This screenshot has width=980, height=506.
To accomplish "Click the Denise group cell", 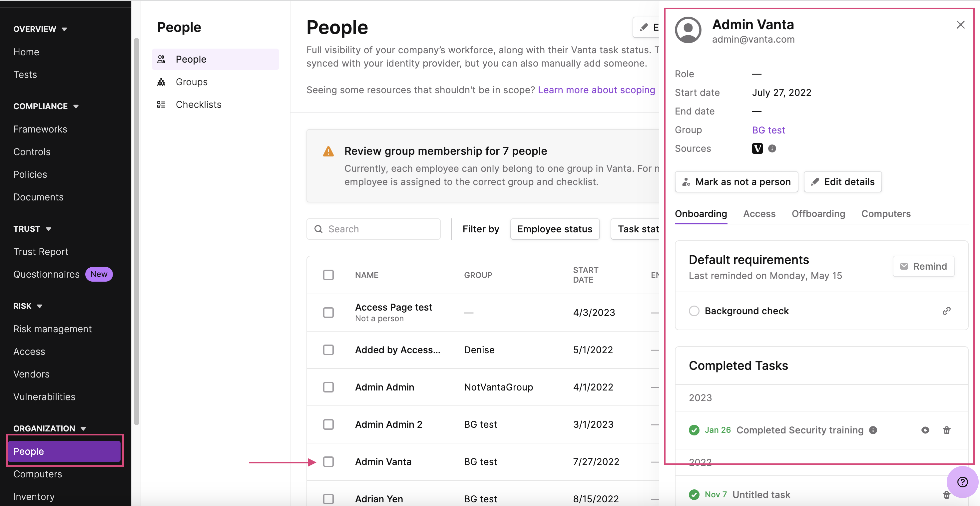I will 479,350.
